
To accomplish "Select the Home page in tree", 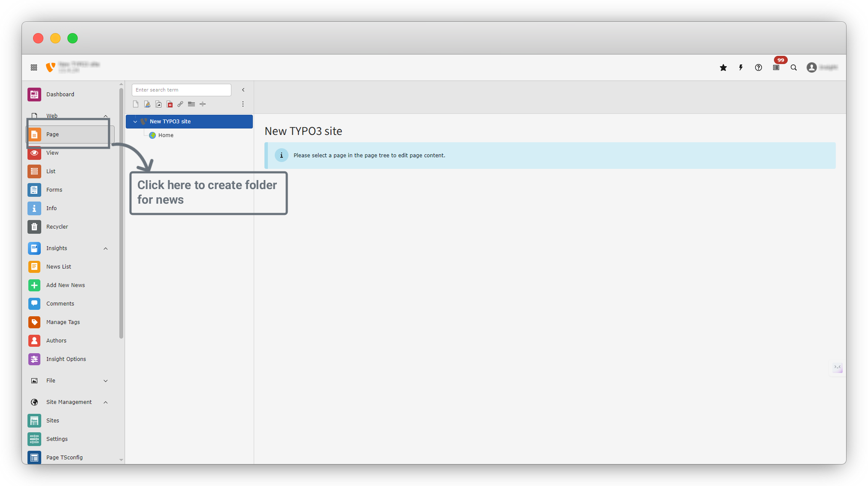I will pos(166,135).
